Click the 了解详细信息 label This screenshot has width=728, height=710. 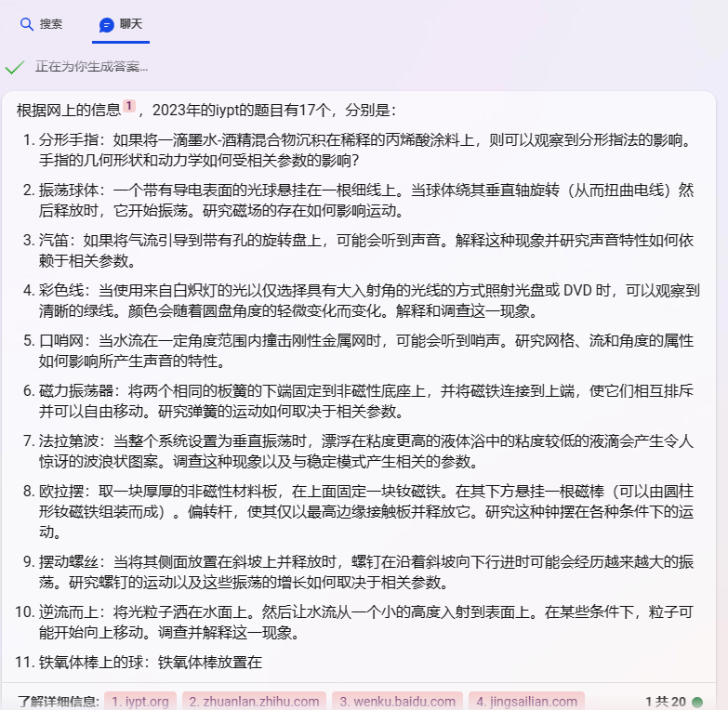(59, 702)
